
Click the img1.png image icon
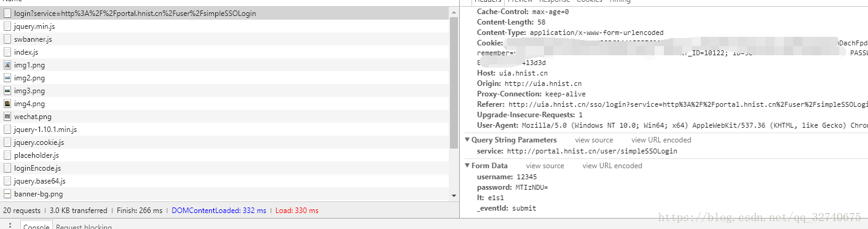[x=7, y=65]
